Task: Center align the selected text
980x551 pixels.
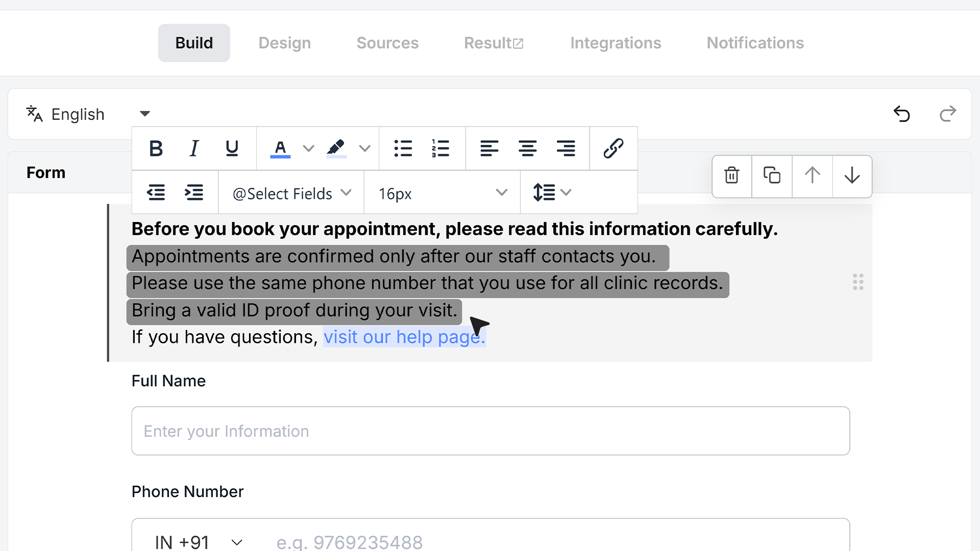Action: tap(527, 148)
